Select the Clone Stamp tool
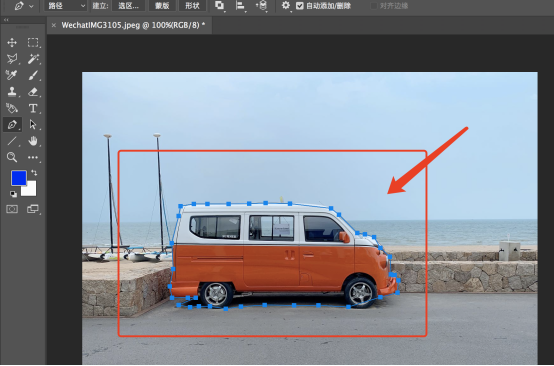This screenshot has height=366, width=554. 12,92
